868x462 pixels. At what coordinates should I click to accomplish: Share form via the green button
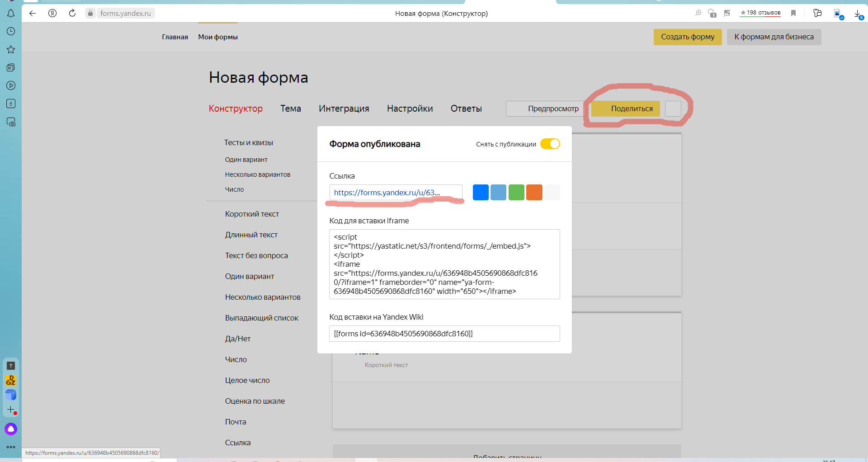516,192
